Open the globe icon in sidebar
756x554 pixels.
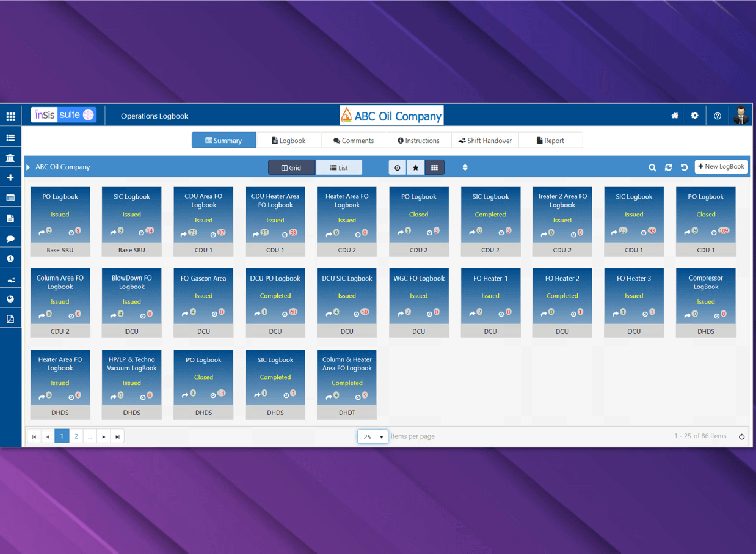pyautogui.click(x=10, y=299)
